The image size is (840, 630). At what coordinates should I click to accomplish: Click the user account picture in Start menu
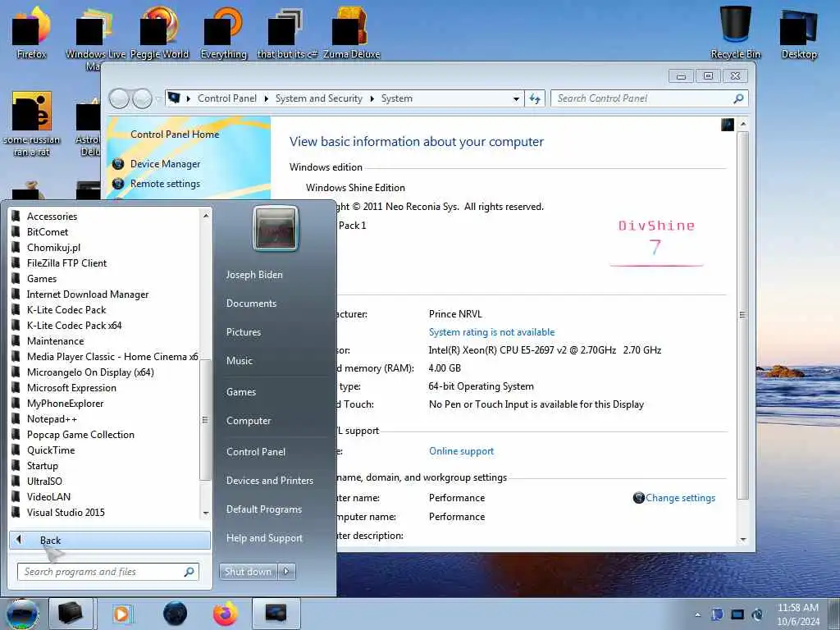point(276,229)
